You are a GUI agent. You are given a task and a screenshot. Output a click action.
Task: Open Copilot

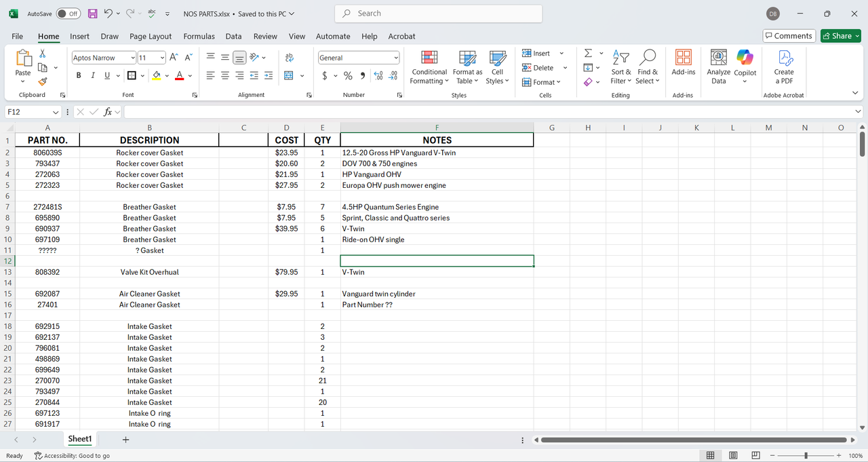coord(745,67)
